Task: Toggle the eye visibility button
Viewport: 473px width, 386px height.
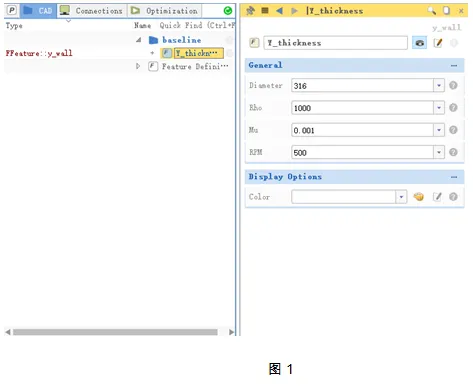Action: pyautogui.click(x=419, y=43)
